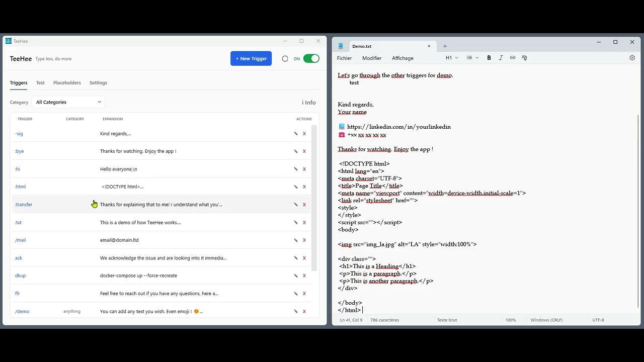Open the list style dropdown in Notepad
This screenshot has width=644, height=362.
[472, 58]
